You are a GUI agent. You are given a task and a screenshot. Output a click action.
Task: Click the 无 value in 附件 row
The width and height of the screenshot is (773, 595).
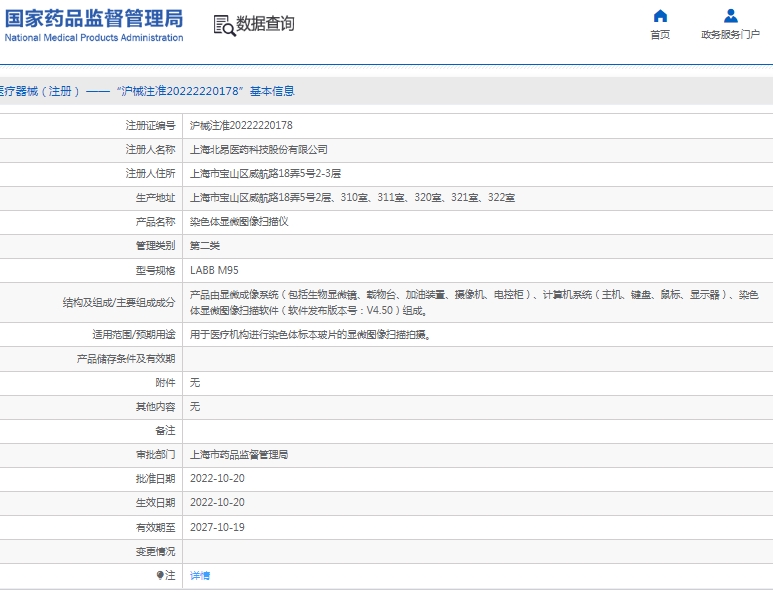[x=195, y=383]
